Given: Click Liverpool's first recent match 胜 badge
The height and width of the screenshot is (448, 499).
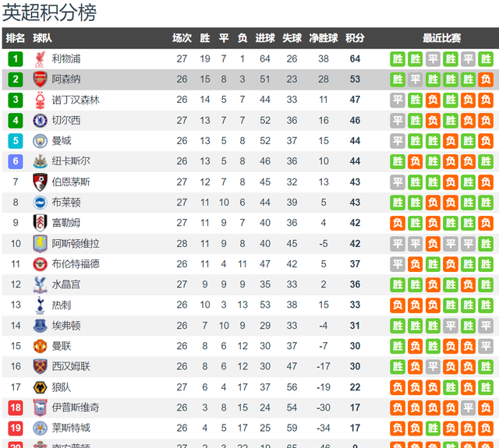Looking at the screenshot, I should point(398,58).
